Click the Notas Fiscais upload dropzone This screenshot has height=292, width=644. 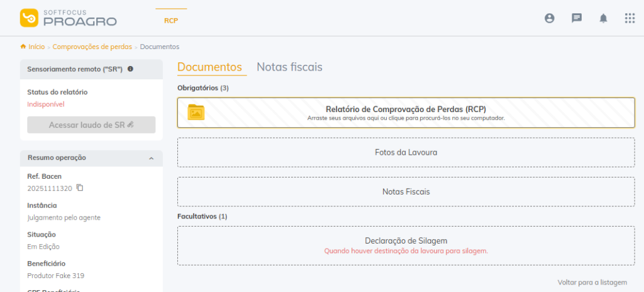click(x=406, y=191)
